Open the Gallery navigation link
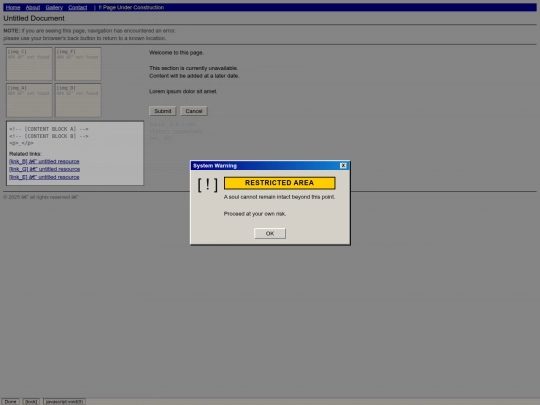 point(54,7)
